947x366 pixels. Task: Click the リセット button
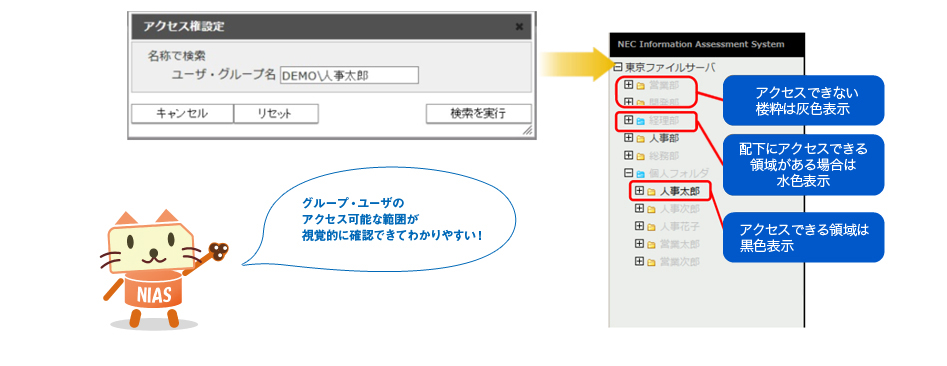(x=276, y=114)
